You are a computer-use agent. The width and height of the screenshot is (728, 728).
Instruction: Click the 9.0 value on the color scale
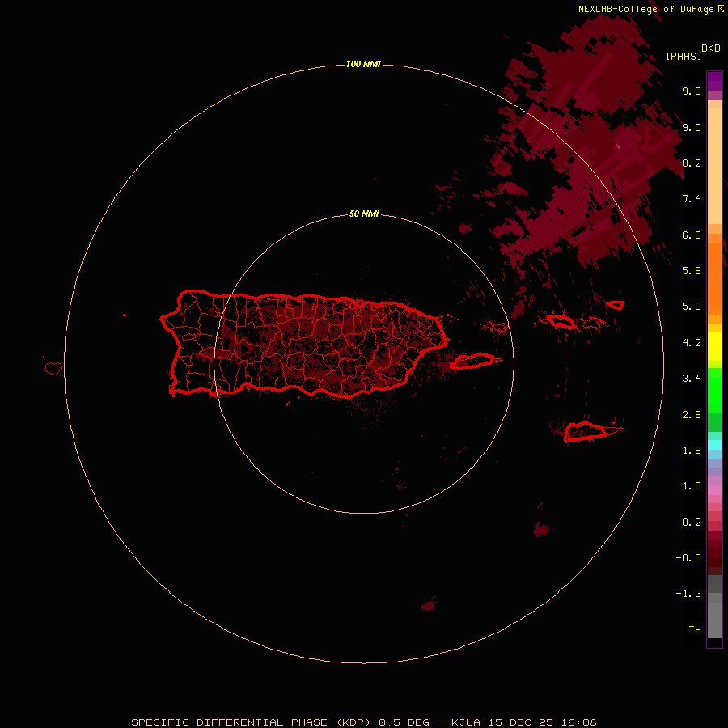coord(692,127)
